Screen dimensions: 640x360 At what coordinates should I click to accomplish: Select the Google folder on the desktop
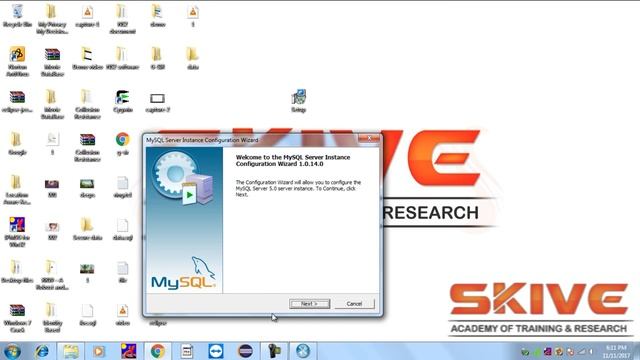click(17, 144)
